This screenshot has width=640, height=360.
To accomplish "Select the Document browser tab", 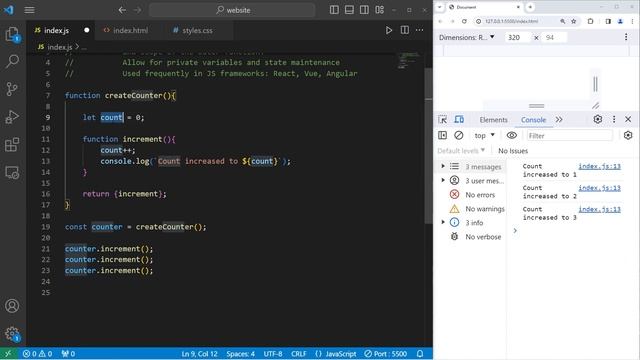I will click(x=484, y=7).
